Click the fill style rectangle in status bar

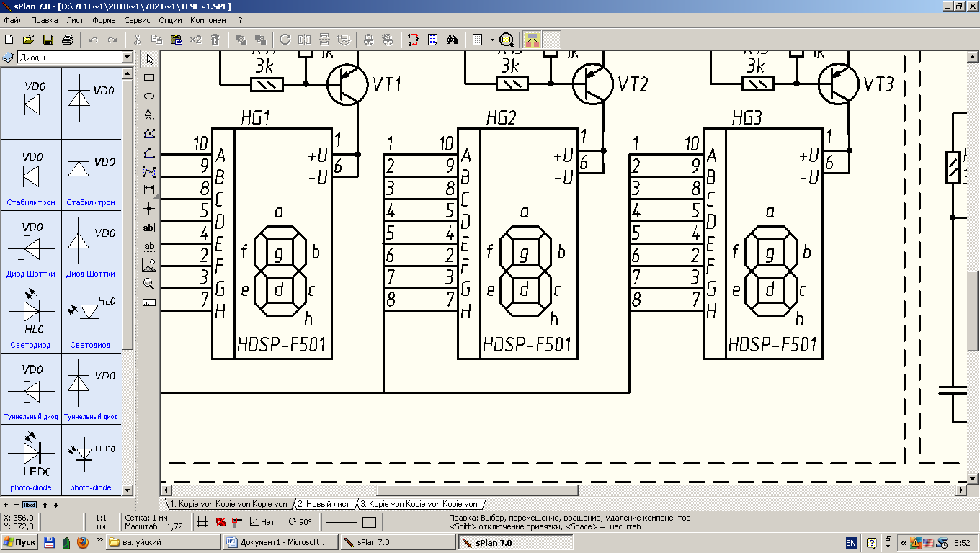tap(369, 522)
